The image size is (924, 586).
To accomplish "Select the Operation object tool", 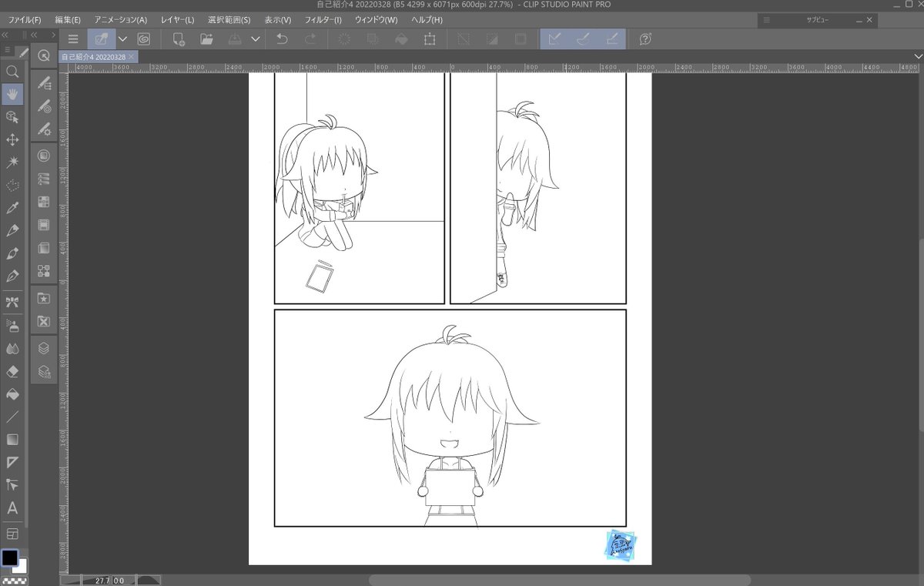I will [x=12, y=117].
